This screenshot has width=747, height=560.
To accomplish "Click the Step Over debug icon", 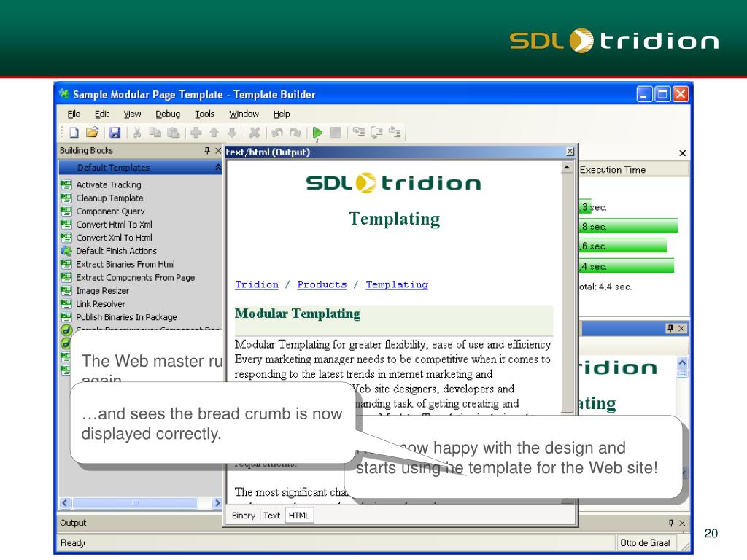I will [376, 133].
